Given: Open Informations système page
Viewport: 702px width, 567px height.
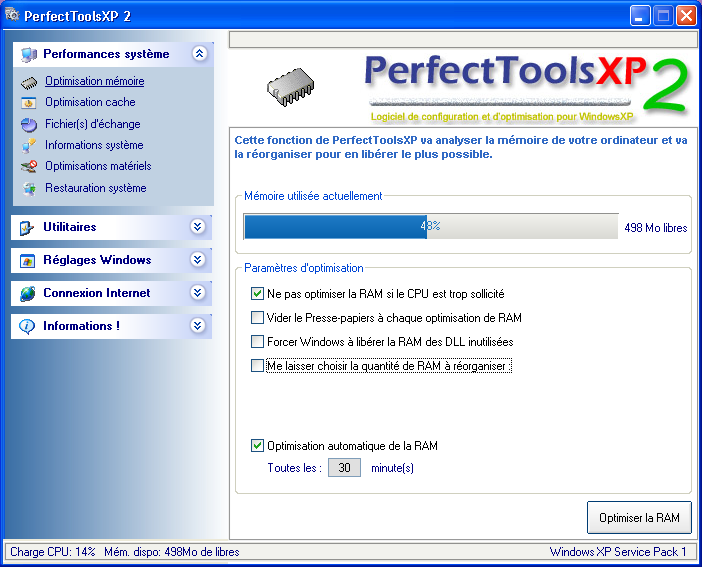Looking at the screenshot, I should (94, 145).
